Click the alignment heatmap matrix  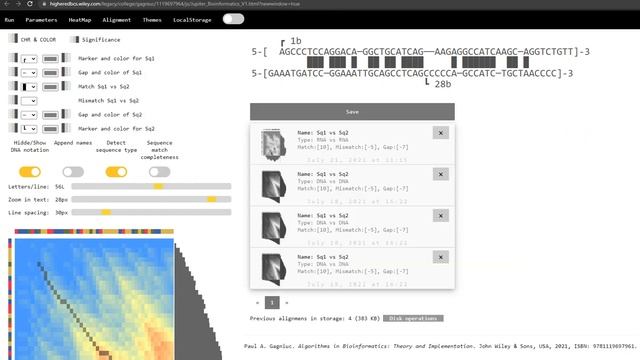tap(94, 299)
